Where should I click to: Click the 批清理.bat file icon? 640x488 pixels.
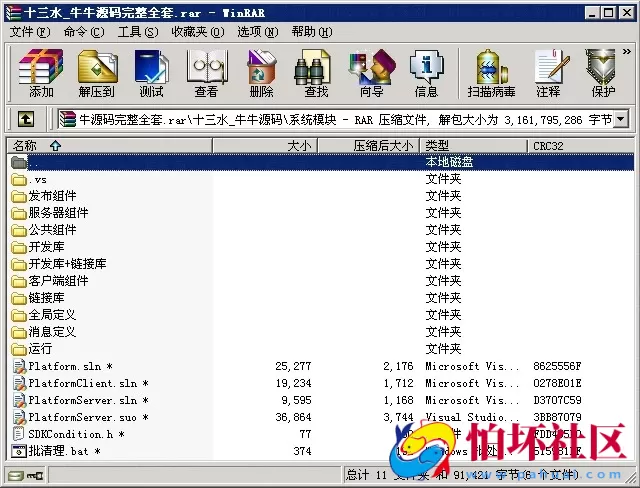[x=19, y=451]
